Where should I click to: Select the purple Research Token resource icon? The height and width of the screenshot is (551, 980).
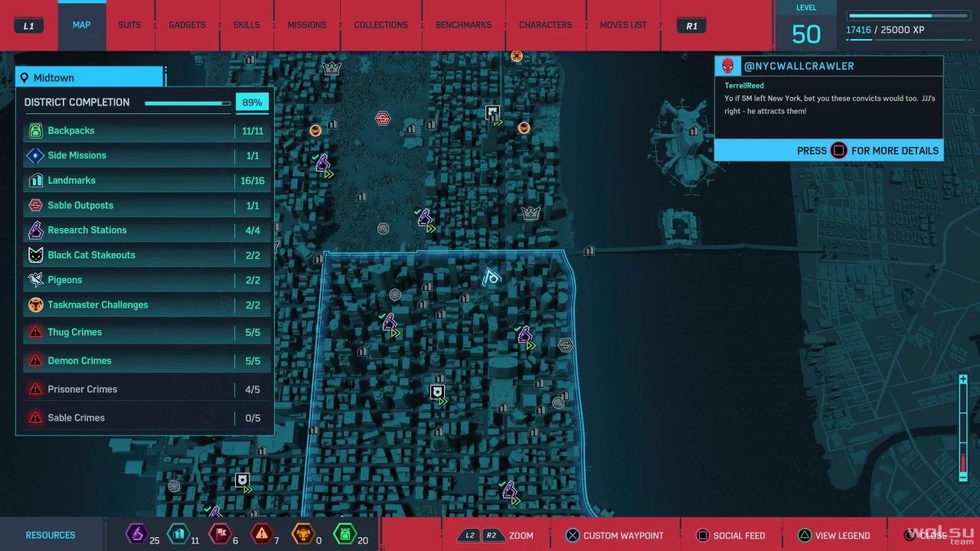136,533
